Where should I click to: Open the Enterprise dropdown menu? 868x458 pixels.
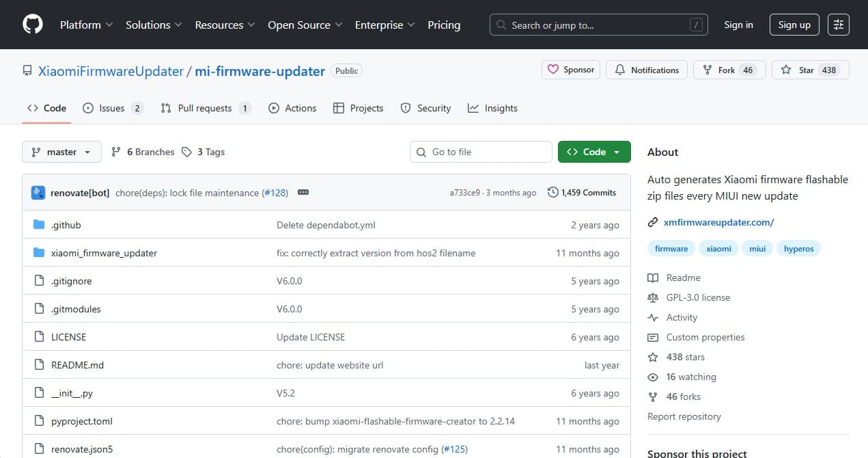click(384, 25)
